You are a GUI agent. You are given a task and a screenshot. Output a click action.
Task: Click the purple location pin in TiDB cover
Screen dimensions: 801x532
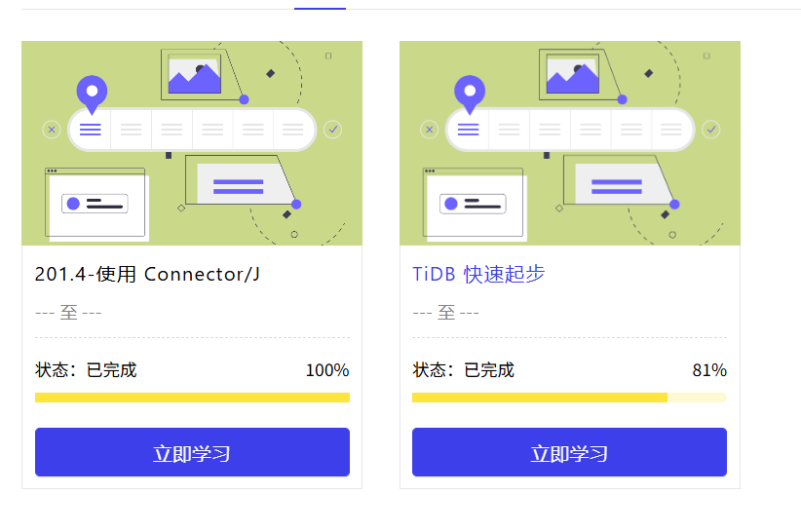[470, 95]
